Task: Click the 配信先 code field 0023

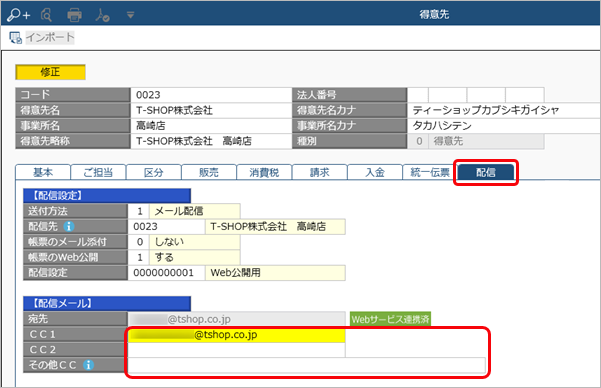Action: tap(166, 227)
